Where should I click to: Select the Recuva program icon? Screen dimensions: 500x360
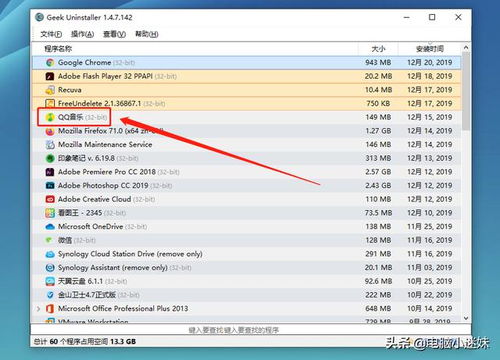tap(50, 90)
